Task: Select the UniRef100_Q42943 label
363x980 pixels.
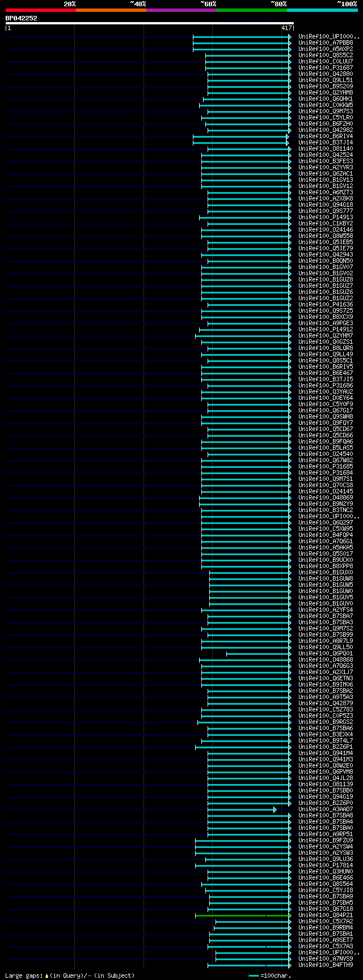Action: [x=326, y=254]
